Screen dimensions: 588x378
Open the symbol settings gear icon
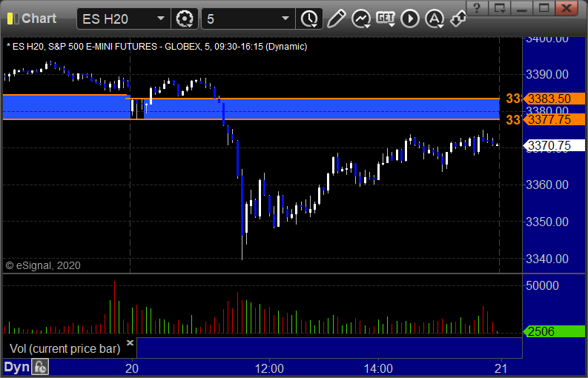point(185,19)
